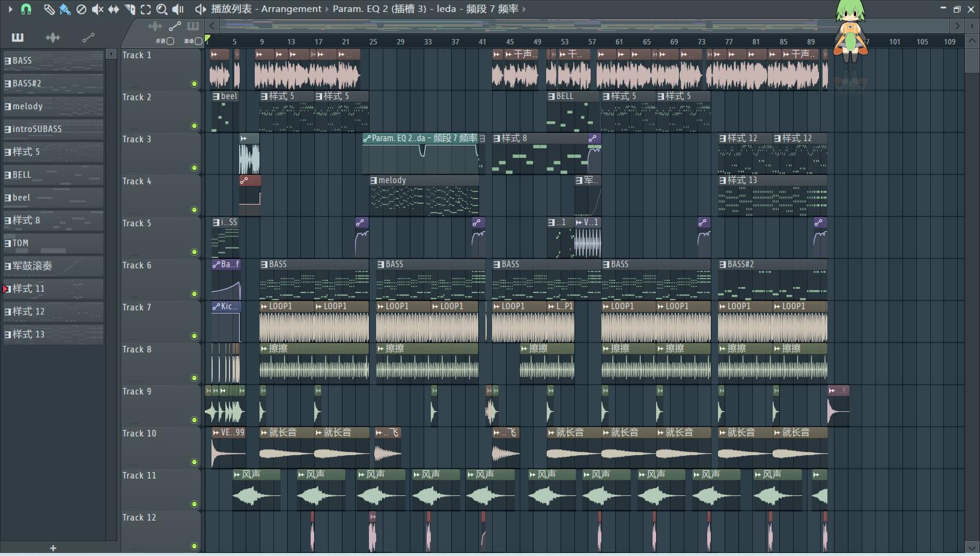Enable the 步进 step checkbox
Image resolution: width=980 pixels, height=556 pixels.
(x=171, y=41)
